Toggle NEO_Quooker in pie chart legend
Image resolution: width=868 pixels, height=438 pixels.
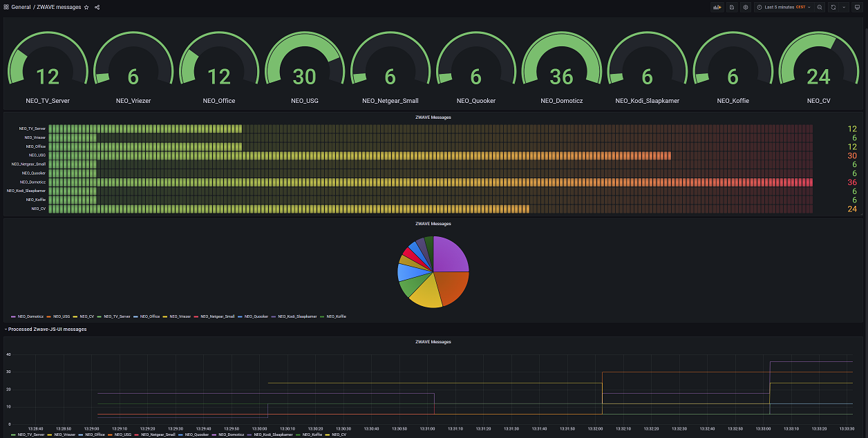pyautogui.click(x=255, y=316)
